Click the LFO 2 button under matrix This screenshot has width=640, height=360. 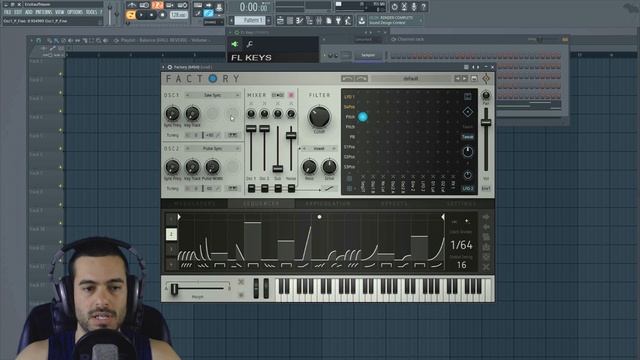click(468, 189)
